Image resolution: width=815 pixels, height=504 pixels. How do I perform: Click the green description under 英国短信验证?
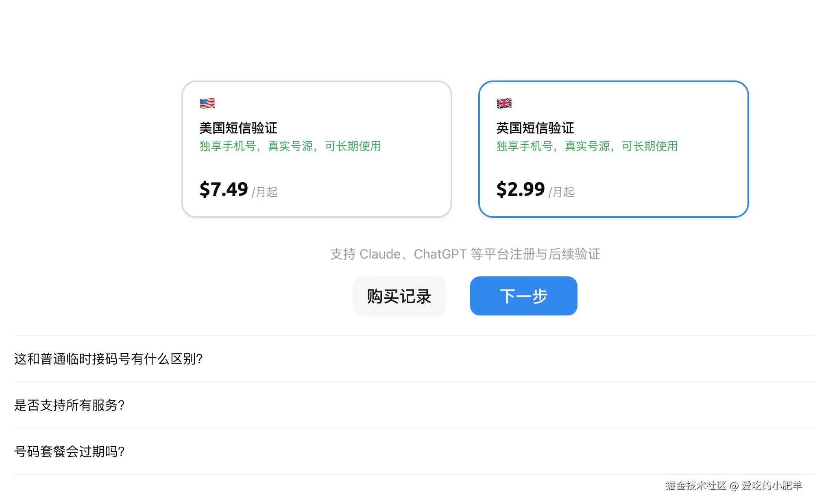pos(587,146)
